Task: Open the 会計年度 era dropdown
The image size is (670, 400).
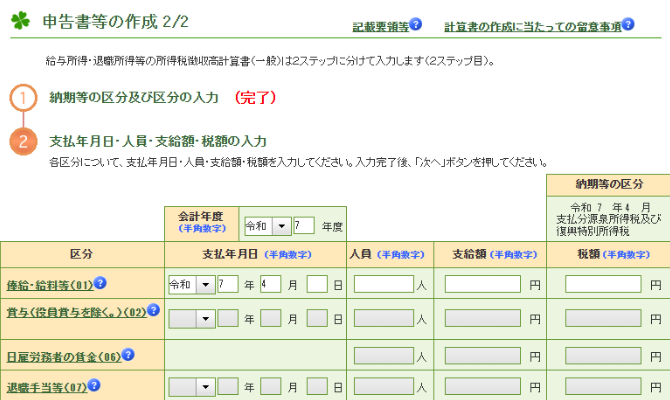Action: click(279, 225)
